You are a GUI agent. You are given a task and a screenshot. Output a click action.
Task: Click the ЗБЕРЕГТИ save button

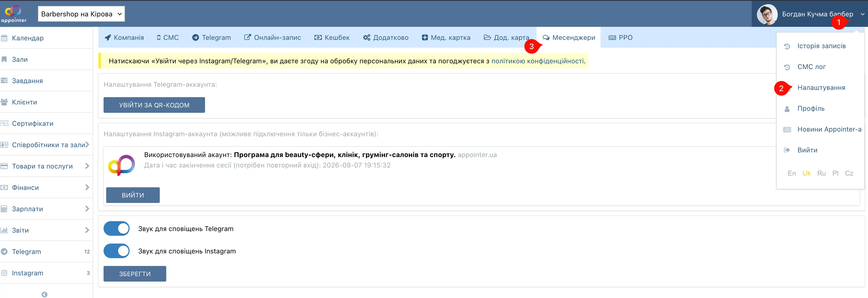(x=135, y=274)
